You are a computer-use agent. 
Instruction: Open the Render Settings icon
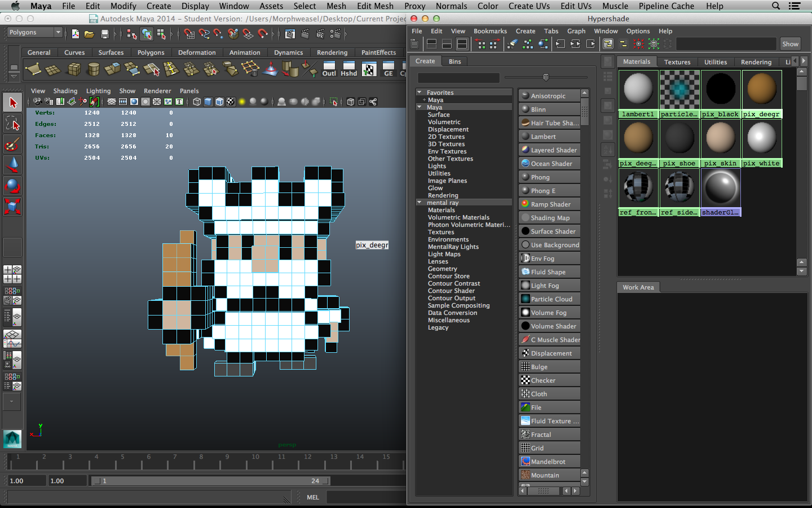click(336, 34)
